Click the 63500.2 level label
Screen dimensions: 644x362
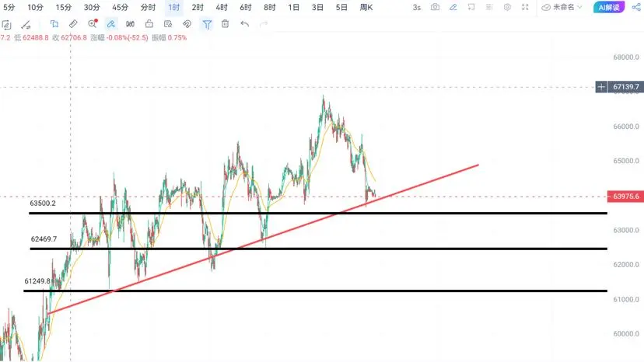click(43, 204)
